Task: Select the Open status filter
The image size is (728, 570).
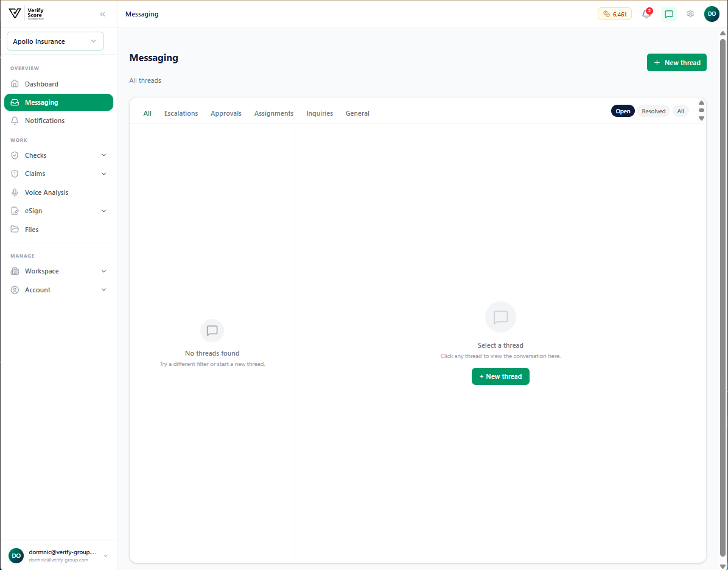Action: click(x=623, y=111)
